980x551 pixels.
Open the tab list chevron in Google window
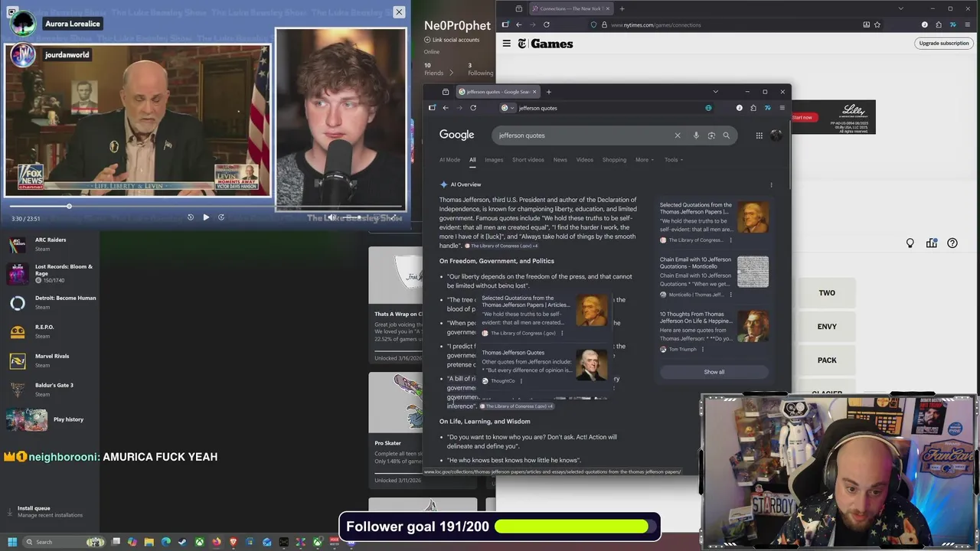tap(715, 92)
